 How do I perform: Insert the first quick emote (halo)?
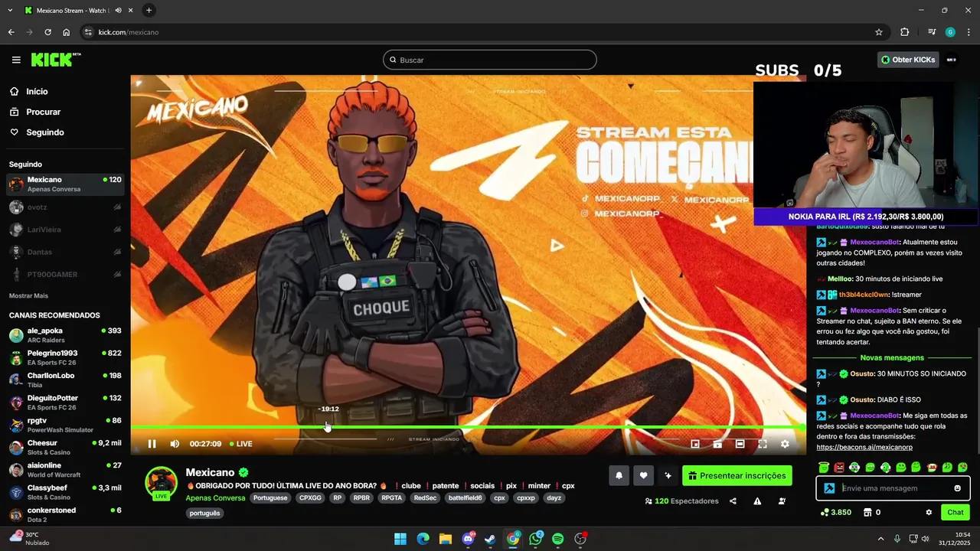(x=824, y=467)
